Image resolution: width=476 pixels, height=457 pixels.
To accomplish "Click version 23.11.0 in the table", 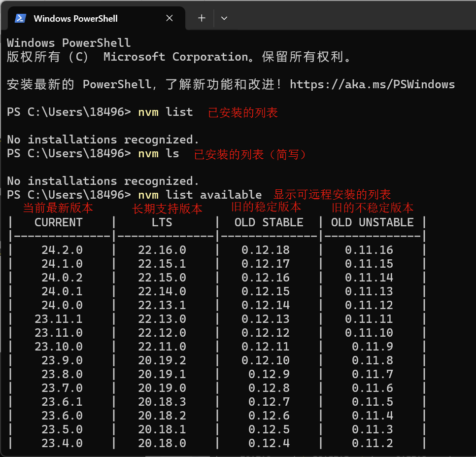I will tap(58, 333).
